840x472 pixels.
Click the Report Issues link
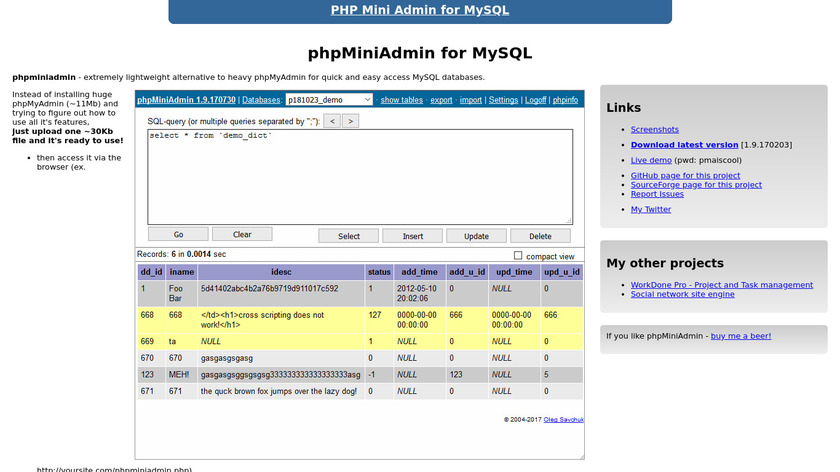[x=657, y=194]
